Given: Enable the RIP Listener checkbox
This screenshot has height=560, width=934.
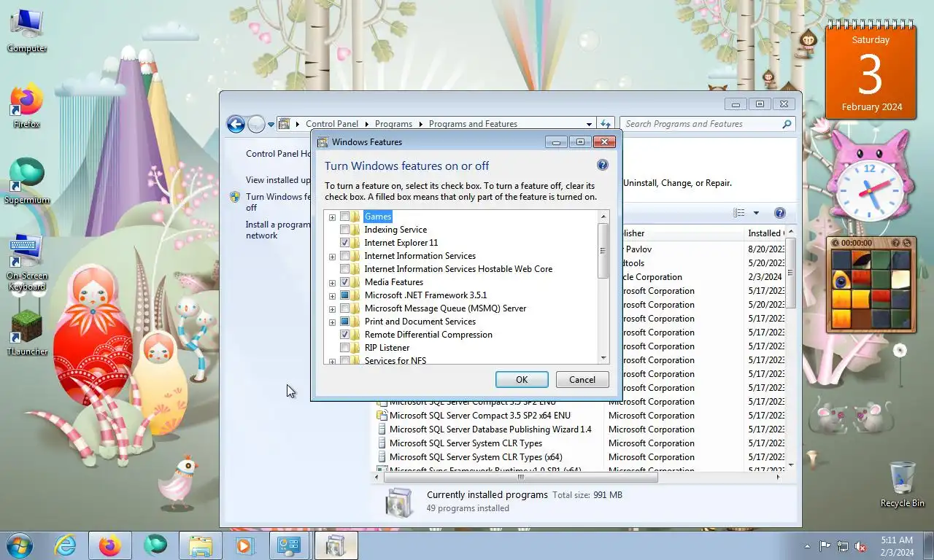Looking at the screenshot, I should click(x=344, y=348).
